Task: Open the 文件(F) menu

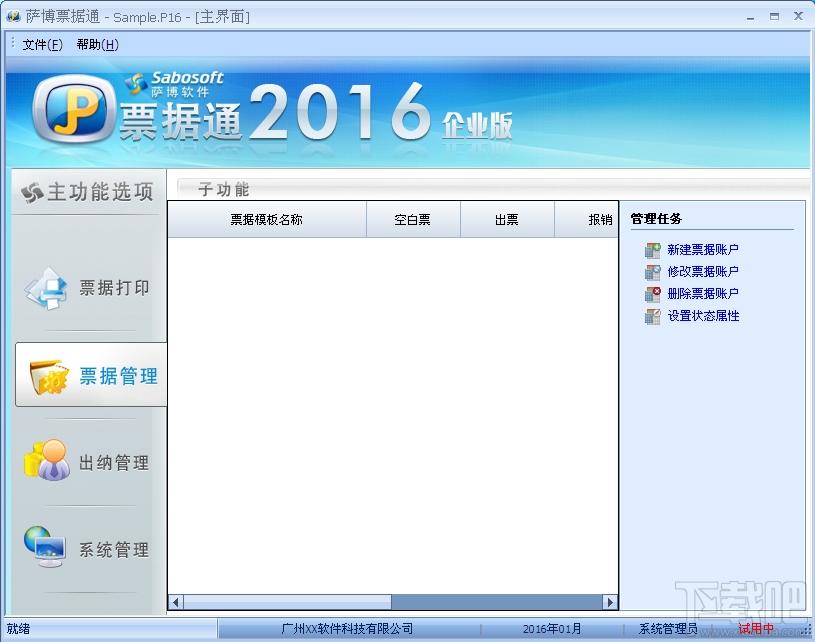Action: click(x=42, y=45)
